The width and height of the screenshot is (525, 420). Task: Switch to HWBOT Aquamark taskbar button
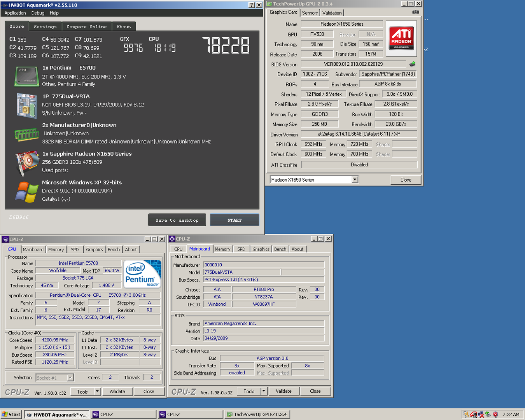click(57, 415)
